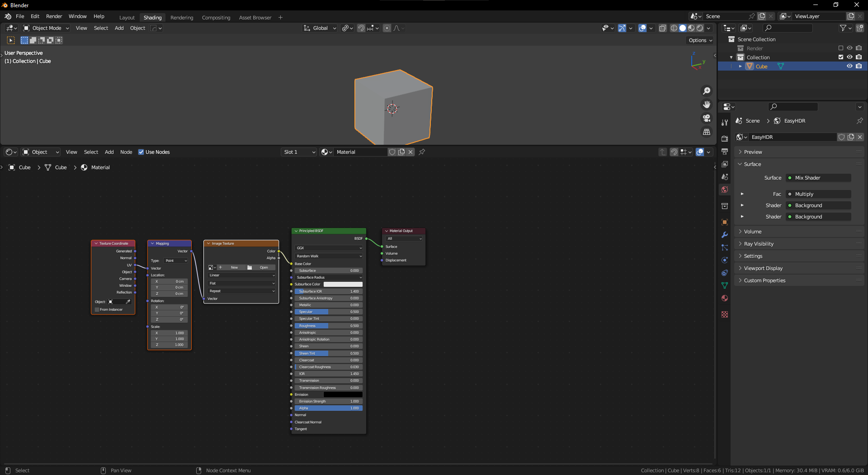Switch to orthographic grid view icon
Viewport: 868px width, 475px height.
707,132
